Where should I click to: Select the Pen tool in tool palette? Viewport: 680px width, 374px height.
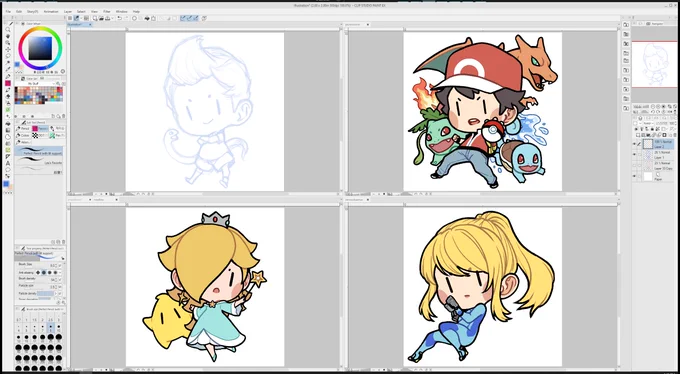(8, 76)
